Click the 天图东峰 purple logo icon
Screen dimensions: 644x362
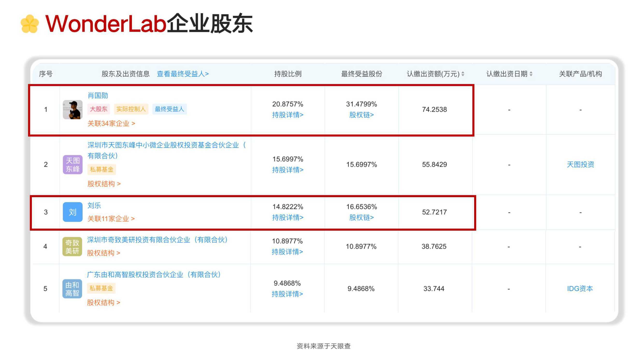[72, 164]
